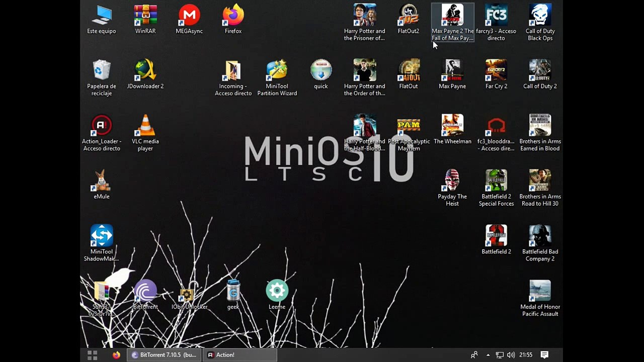Expand hidden system tray icons
The height and width of the screenshot is (362, 644).
click(488, 355)
